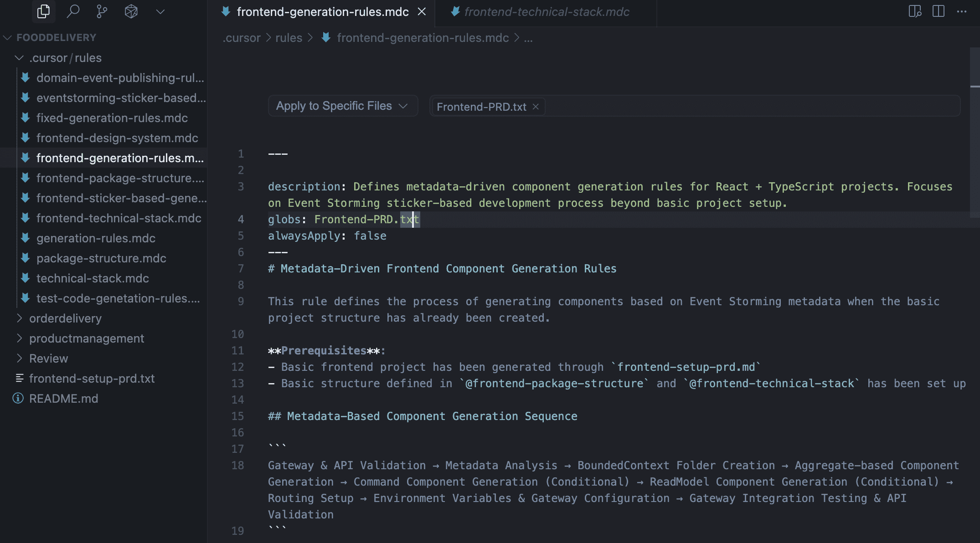Open the Source Control branch icon
The width and height of the screenshot is (980, 543).
[x=102, y=11]
